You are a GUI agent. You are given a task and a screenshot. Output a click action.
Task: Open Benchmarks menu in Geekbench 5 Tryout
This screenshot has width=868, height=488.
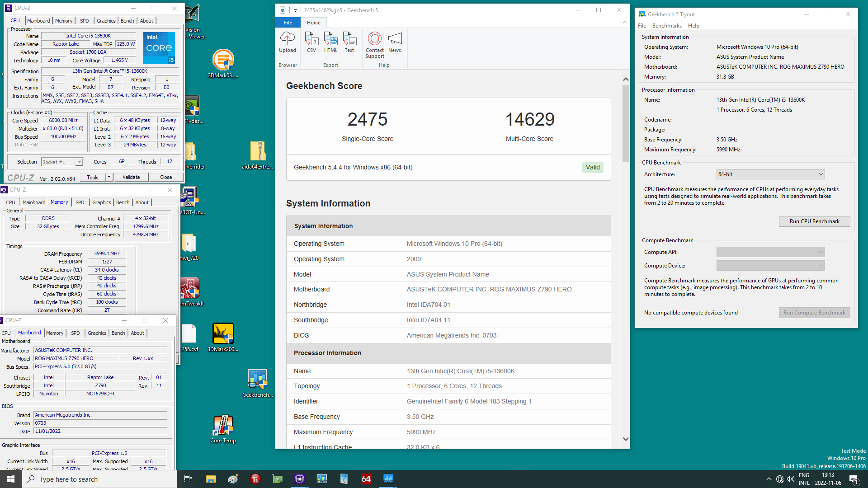click(667, 26)
